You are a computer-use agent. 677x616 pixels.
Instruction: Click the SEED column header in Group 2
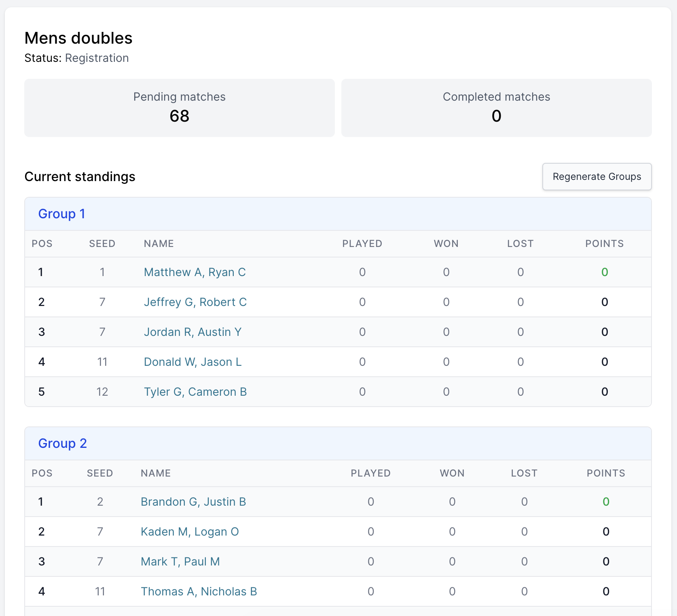pos(99,473)
